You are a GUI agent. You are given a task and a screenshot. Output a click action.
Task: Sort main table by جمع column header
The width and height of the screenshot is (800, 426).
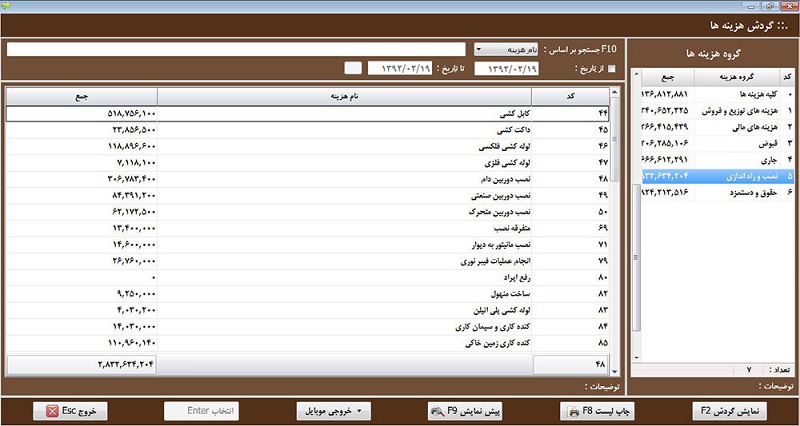[82, 96]
